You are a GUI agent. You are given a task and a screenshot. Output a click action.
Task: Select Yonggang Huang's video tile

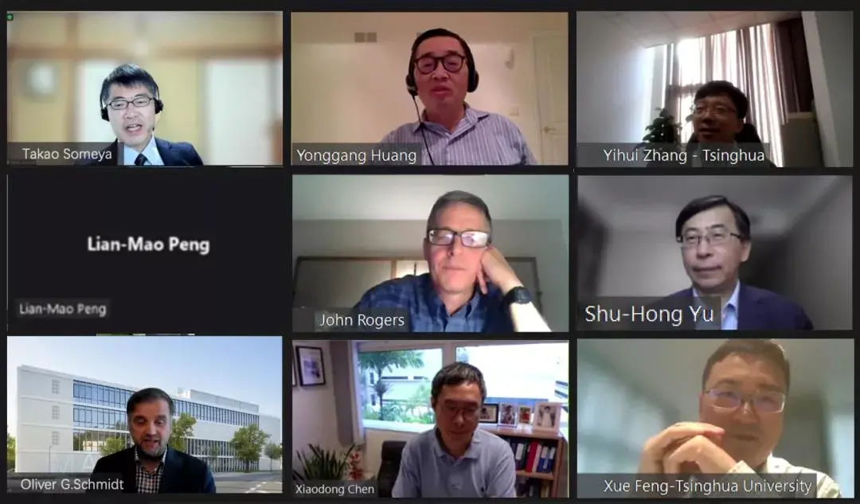coord(429,89)
